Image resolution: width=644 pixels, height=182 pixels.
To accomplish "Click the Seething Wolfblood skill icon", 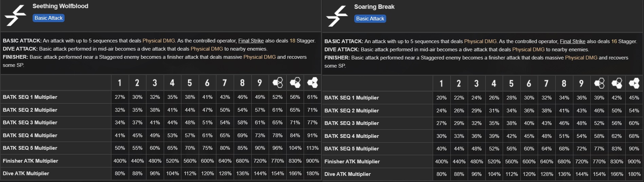I will tap(16, 15).
